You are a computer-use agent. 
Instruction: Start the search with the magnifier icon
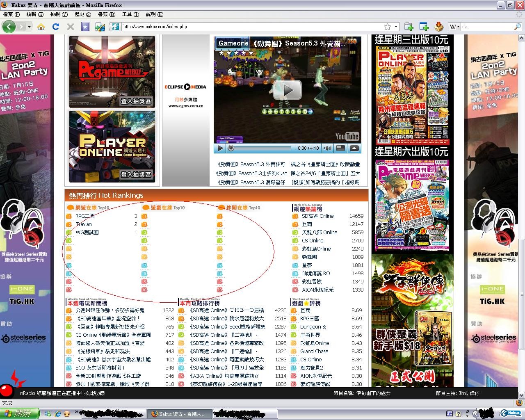click(517, 27)
